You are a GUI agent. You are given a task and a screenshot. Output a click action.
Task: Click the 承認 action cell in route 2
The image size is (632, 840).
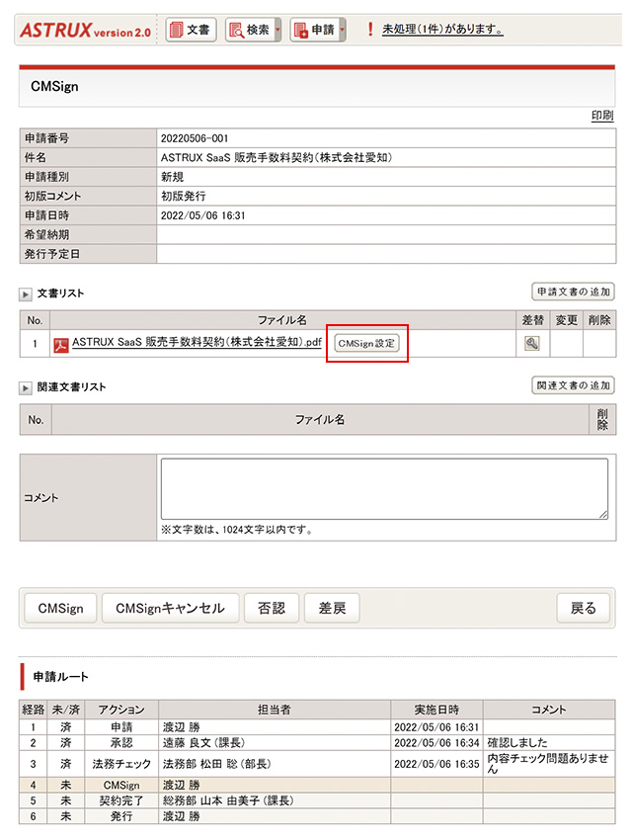(121, 742)
